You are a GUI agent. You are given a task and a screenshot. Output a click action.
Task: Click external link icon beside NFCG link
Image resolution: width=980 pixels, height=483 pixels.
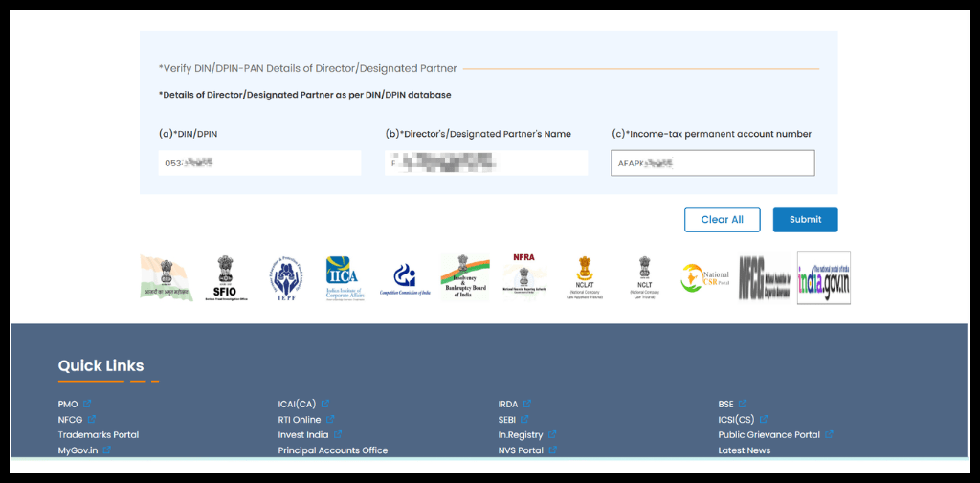92,419
